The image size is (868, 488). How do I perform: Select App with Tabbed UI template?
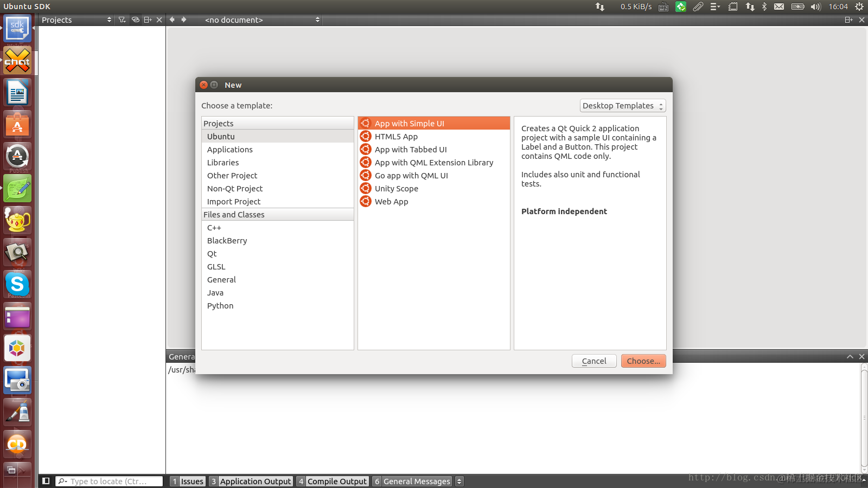pos(434,150)
